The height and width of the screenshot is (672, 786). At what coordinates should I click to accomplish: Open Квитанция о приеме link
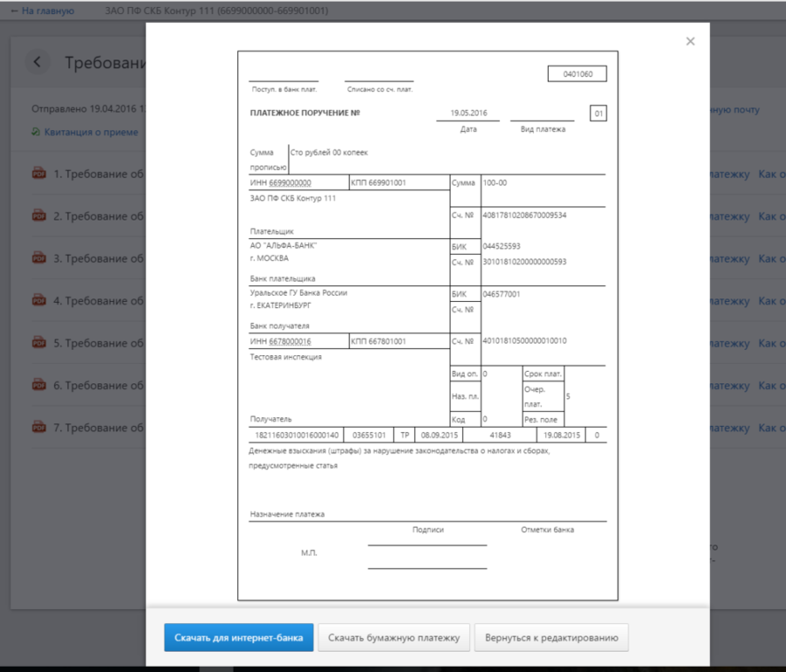(91, 132)
